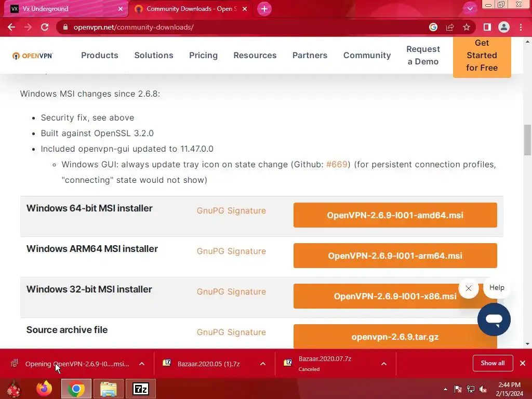Viewport: 532px width, 399px height.
Task: Click the canceled Bazaar.2020.07.7z download
Action: pos(325,364)
